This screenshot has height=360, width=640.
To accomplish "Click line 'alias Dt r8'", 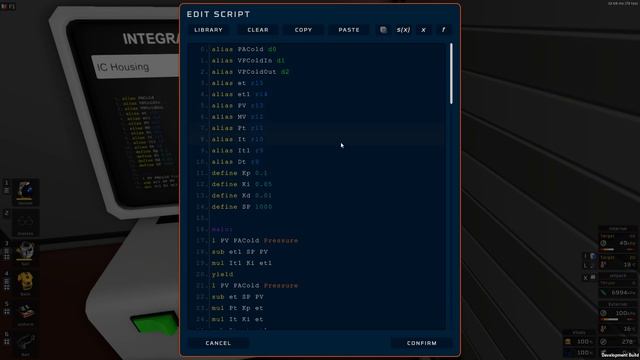I will pos(235,162).
